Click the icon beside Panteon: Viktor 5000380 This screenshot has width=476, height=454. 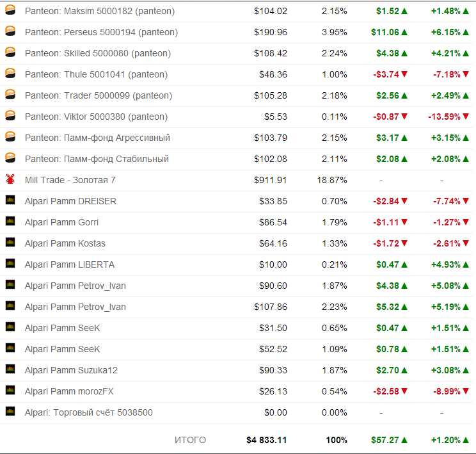pos(10,116)
